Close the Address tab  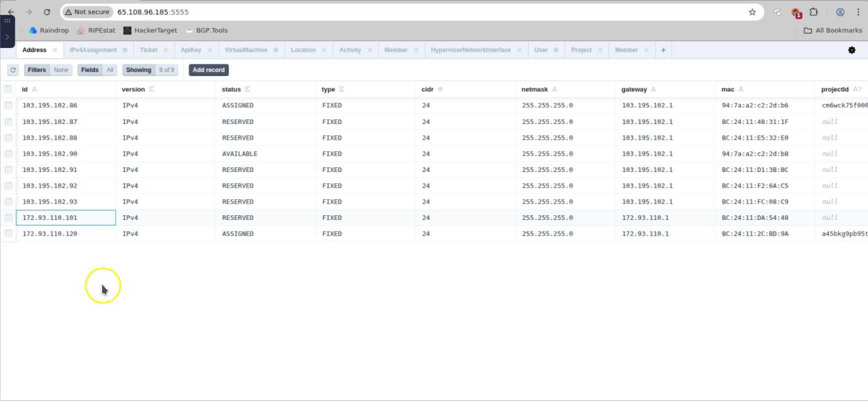[55, 50]
